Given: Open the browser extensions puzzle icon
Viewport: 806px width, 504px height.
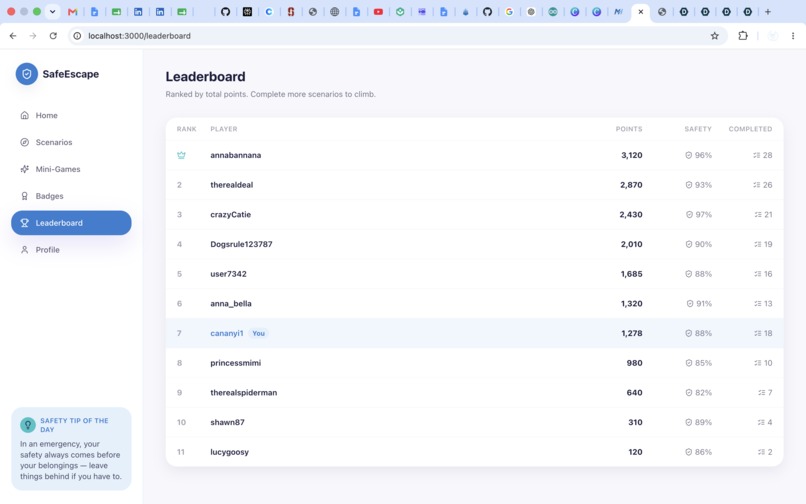Looking at the screenshot, I should (x=743, y=35).
